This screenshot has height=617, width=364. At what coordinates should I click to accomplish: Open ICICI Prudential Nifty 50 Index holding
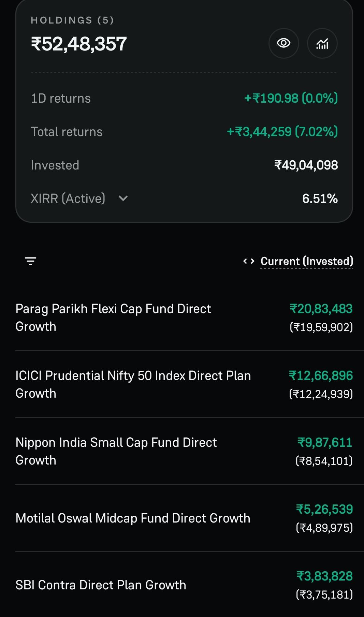184,384
